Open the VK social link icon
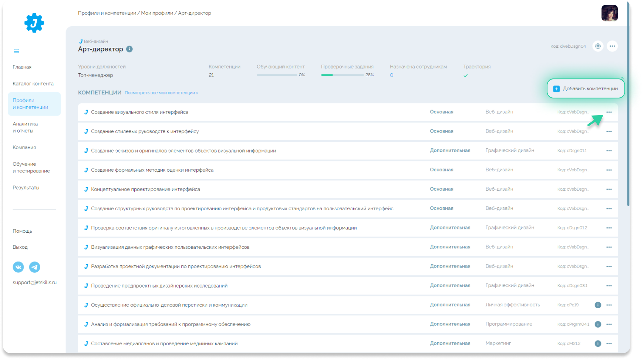Screen dimensions: 644x359 pos(18,267)
